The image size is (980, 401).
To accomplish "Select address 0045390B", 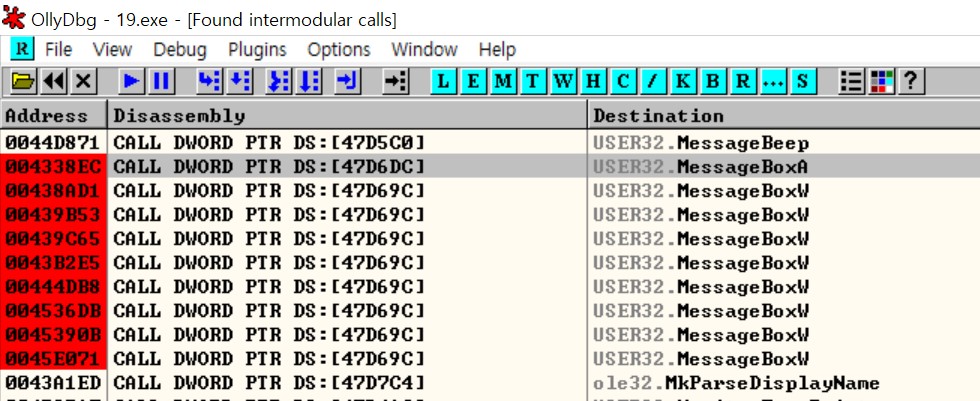I will 53,335.
